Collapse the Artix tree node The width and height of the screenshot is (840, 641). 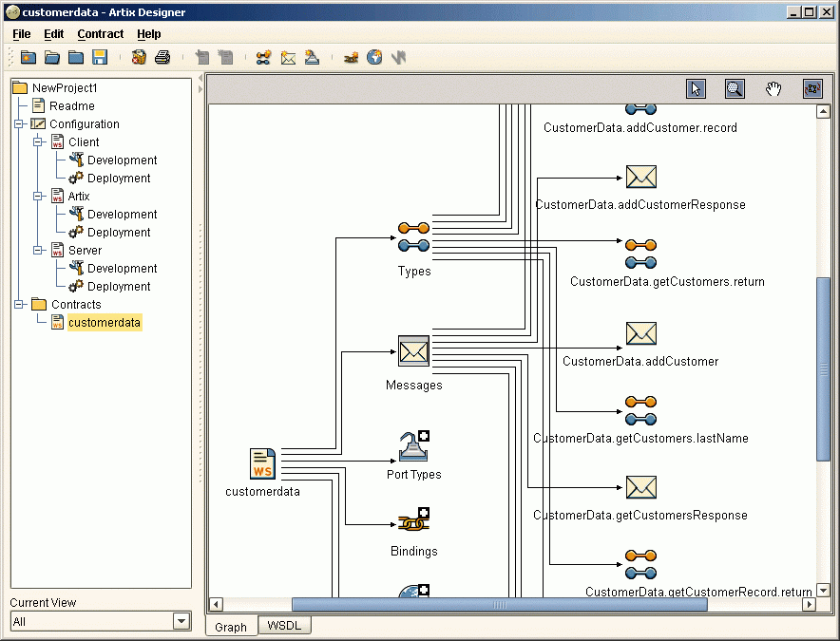[x=37, y=196]
